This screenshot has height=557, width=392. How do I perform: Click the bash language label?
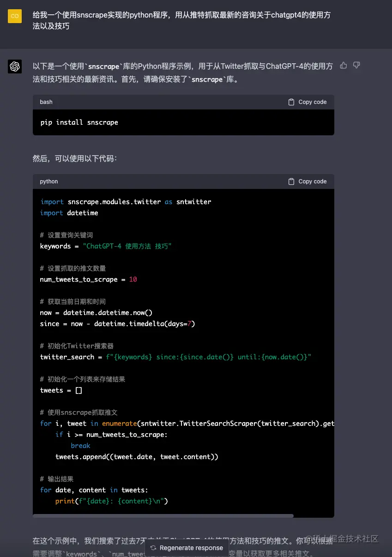[x=46, y=102]
